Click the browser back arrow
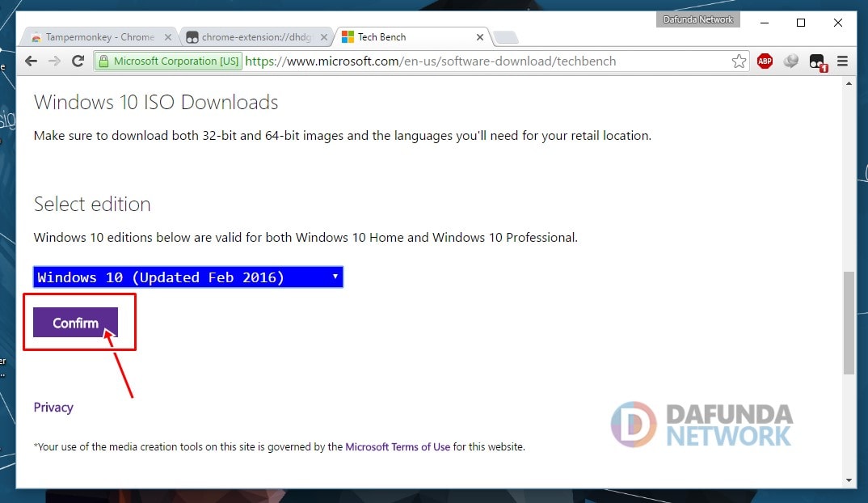Viewport: 868px width, 503px height. 31,61
